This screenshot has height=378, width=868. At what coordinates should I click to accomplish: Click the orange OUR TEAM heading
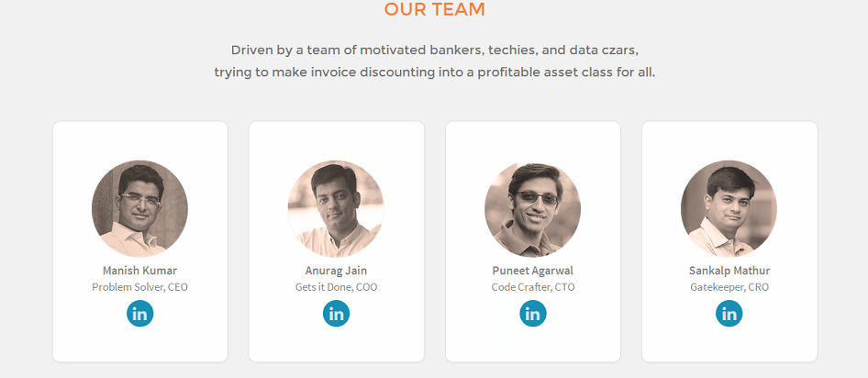tap(434, 10)
